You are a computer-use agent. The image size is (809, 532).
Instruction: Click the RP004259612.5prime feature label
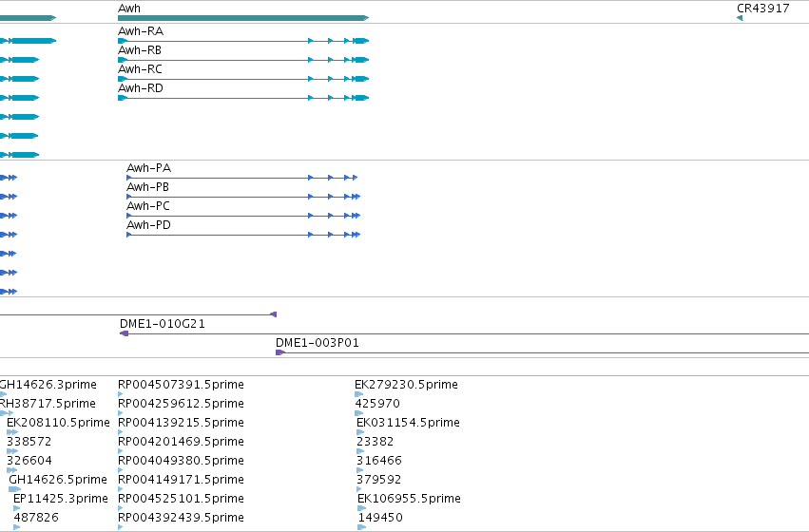181,404
